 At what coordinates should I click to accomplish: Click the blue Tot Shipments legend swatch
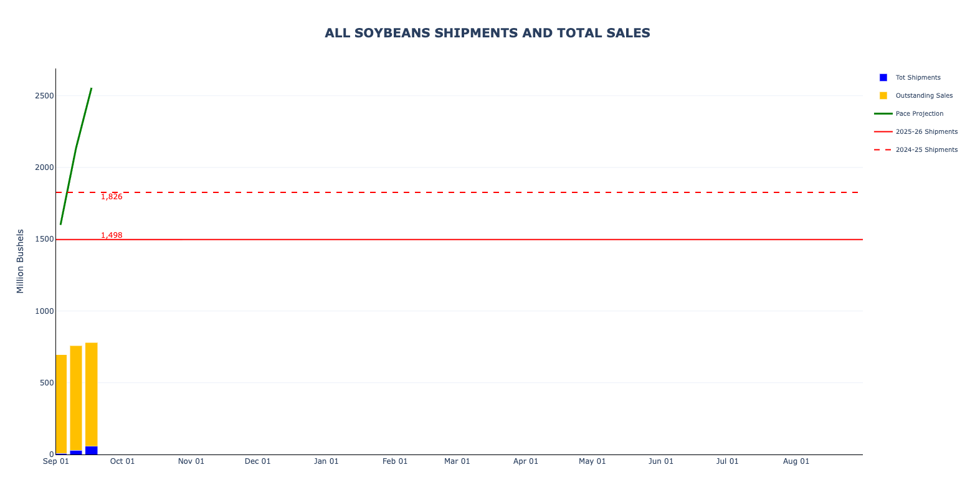tap(883, 78)
